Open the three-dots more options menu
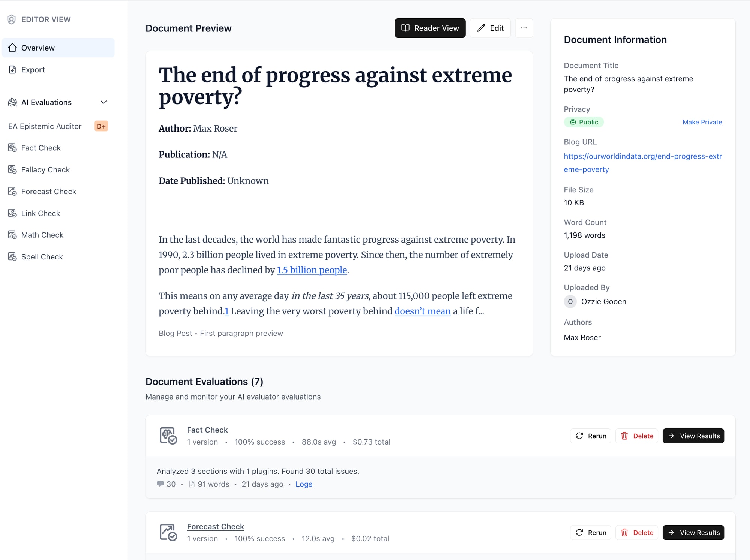The height and width of the screenshot is (560, 750). coord(523,28)
